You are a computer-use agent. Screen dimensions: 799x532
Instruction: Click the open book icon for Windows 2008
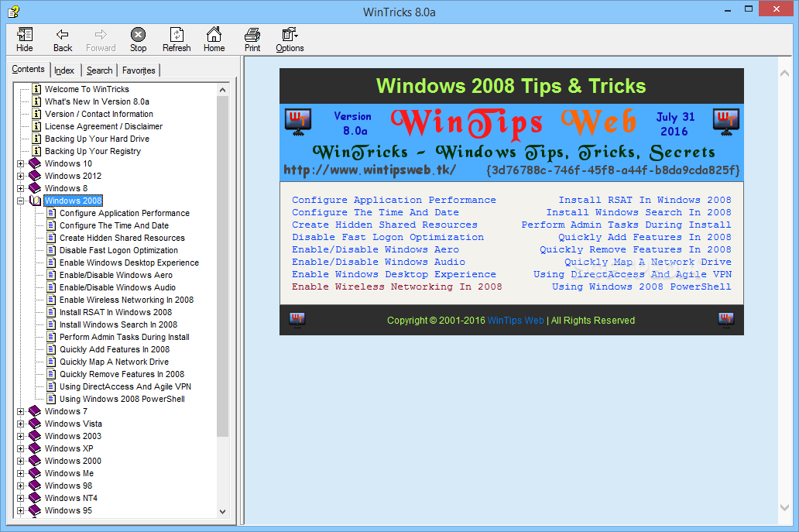coord(35,201)
